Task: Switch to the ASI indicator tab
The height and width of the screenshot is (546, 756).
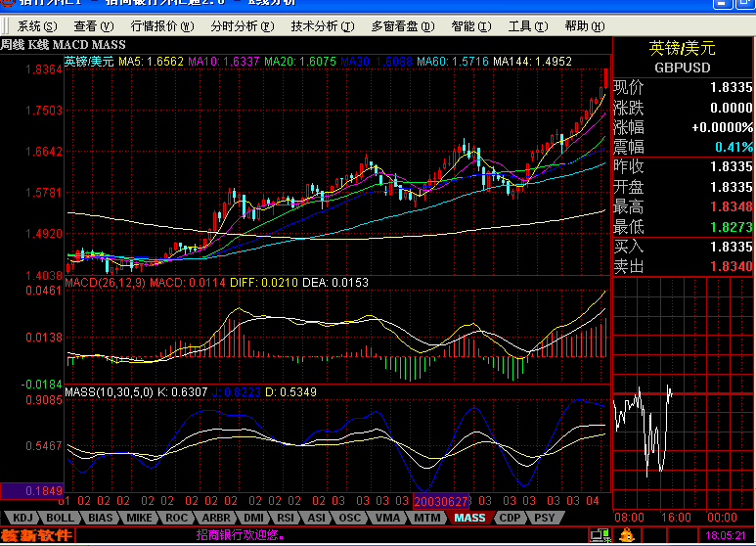Action: [x=316, y=518]
